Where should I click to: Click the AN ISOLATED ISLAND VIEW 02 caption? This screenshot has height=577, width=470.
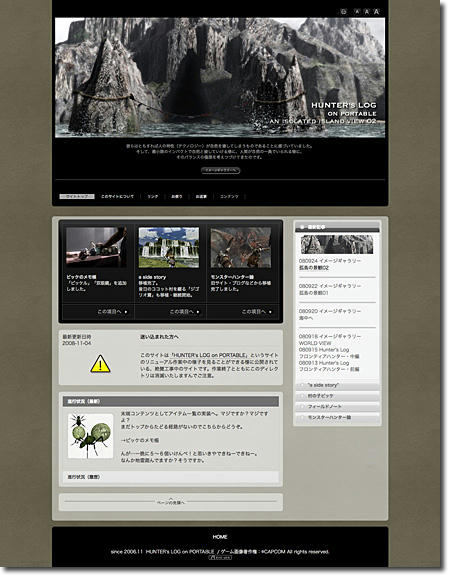pyautogui.click(x=323, y=121)
